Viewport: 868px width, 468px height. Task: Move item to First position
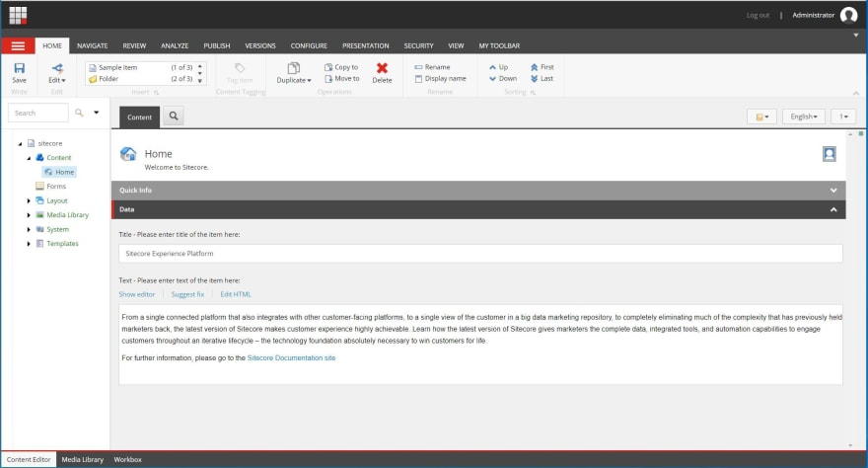click(542, 67)
